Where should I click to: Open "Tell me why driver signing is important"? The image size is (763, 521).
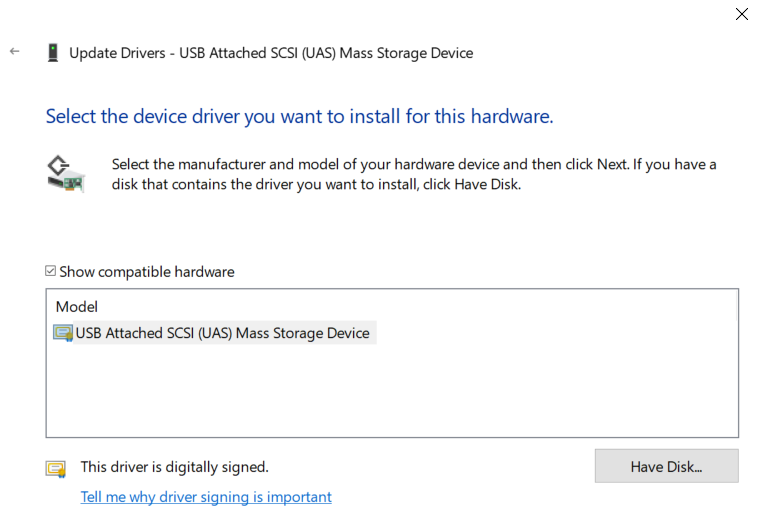206,497
